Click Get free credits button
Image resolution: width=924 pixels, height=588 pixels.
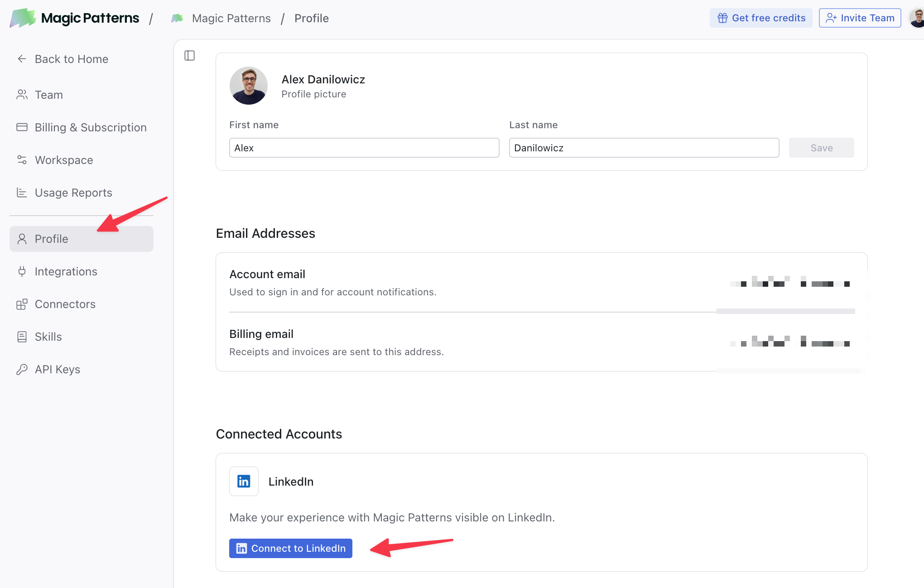(x=761, y=18)
